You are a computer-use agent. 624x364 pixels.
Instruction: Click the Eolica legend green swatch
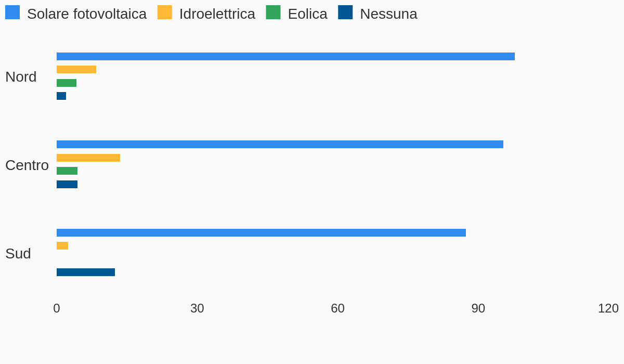273,12
